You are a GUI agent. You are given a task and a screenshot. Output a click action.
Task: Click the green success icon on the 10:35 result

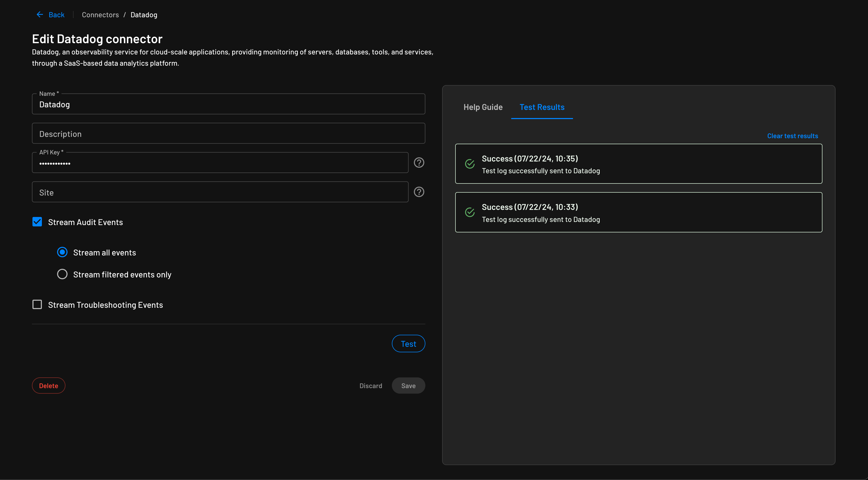(x=470, y=164)
